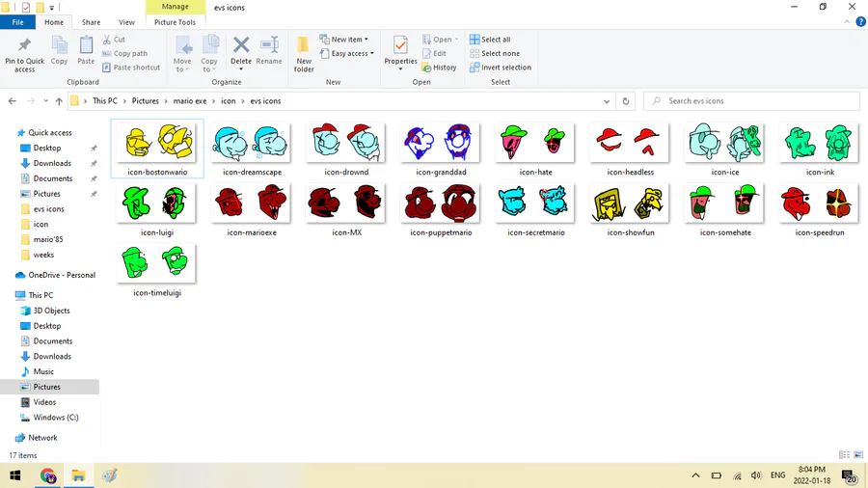The width and height of the screenshot is (868, 488).
Task: Go up one folder level
Action: 59,101
